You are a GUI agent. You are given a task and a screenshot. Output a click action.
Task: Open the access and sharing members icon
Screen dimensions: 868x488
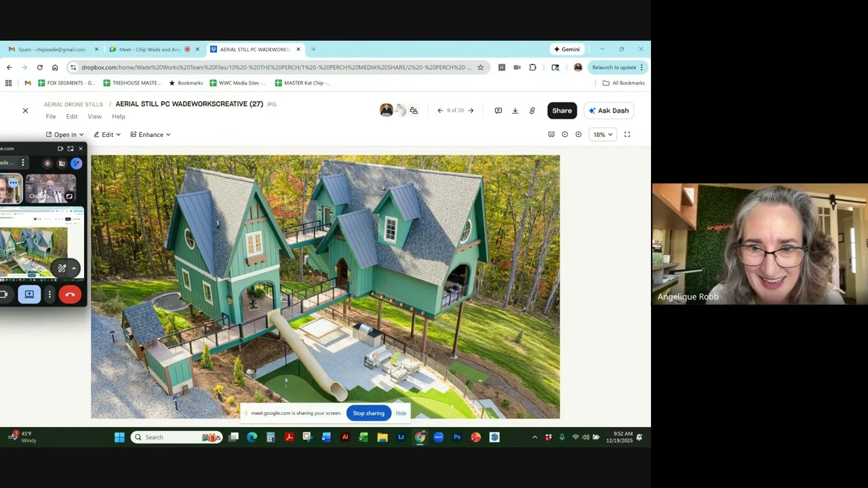414,110
